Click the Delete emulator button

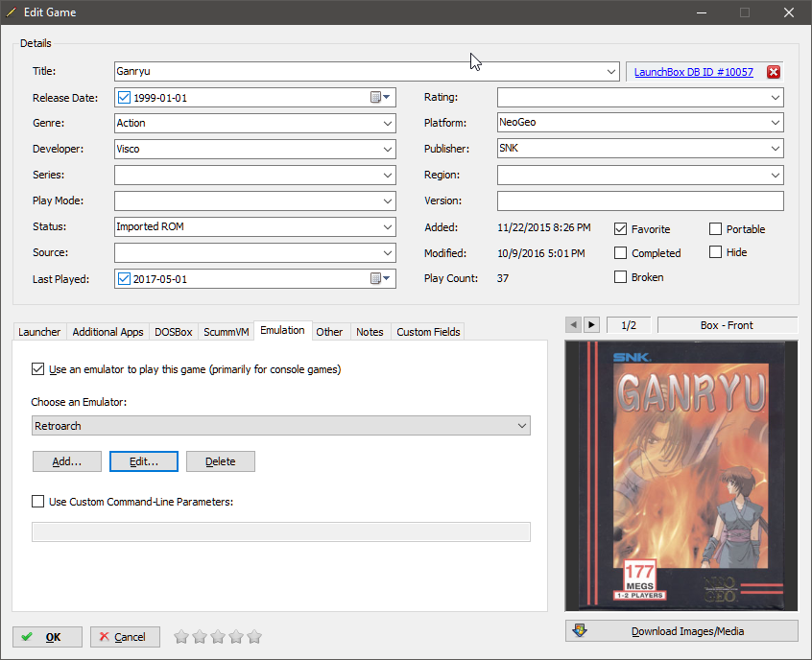pos(220,461)
